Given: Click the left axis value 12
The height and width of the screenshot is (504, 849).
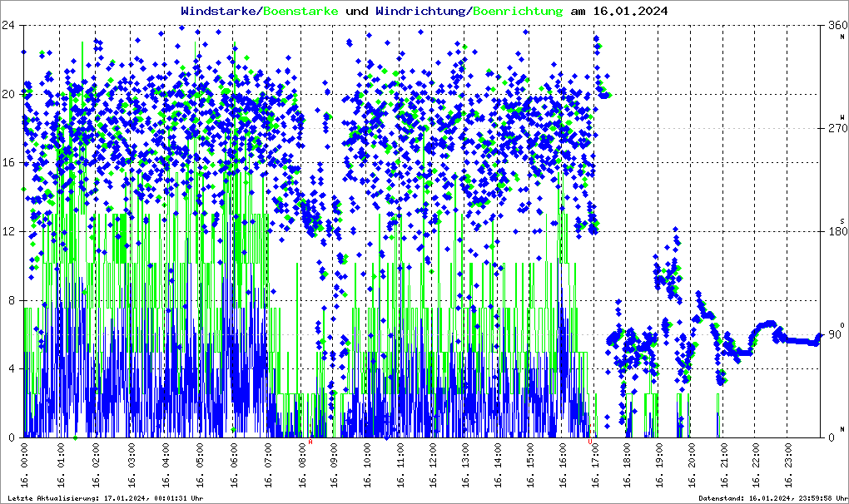Looking at the screenshot, I should [8, 231].
